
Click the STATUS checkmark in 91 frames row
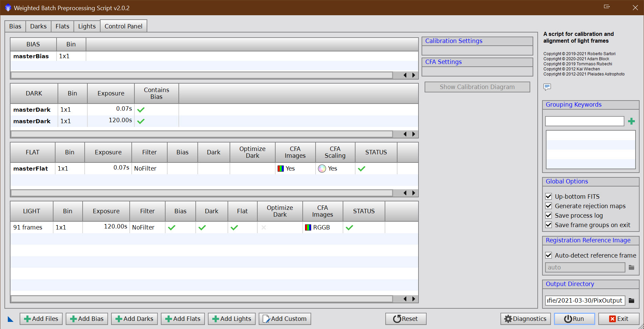tap(349, 227)
